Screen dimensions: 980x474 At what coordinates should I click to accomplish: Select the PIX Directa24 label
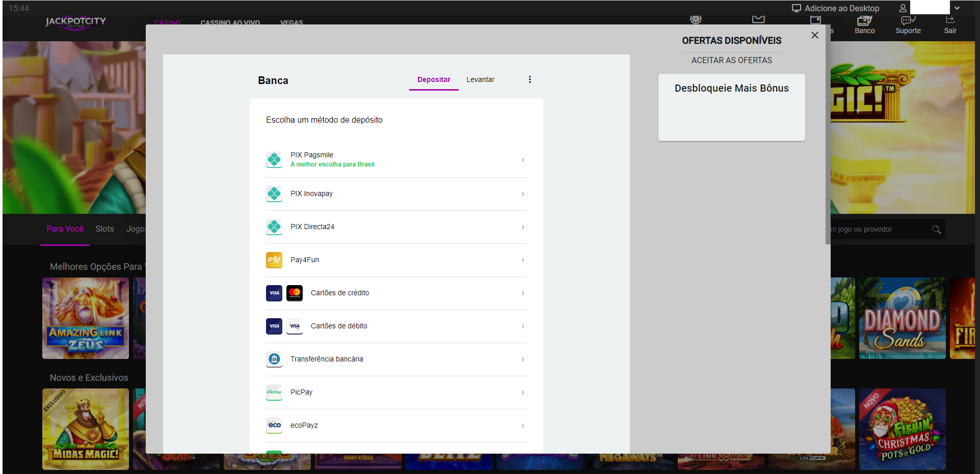[x=312, y=227]
